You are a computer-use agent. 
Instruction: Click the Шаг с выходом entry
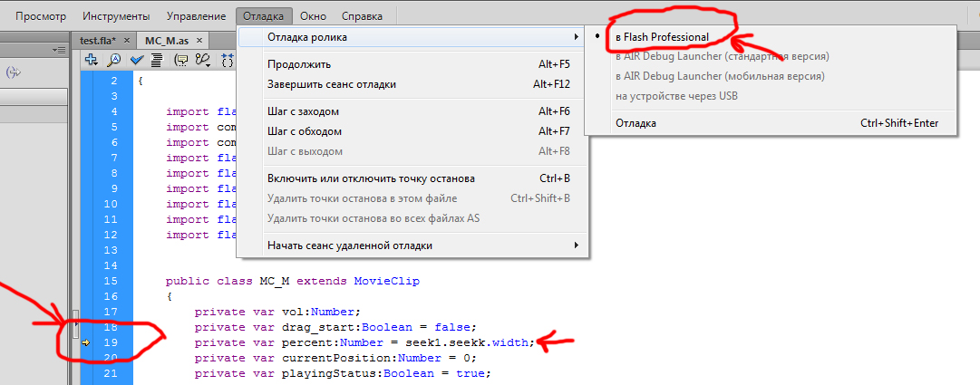click(411, 152)
